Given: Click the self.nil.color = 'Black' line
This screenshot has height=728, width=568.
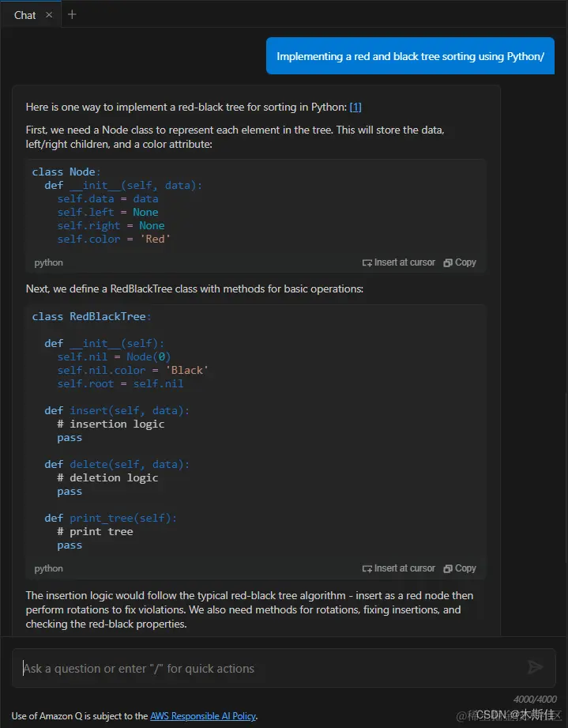Looking at the screenshot, I should point(133,371).
